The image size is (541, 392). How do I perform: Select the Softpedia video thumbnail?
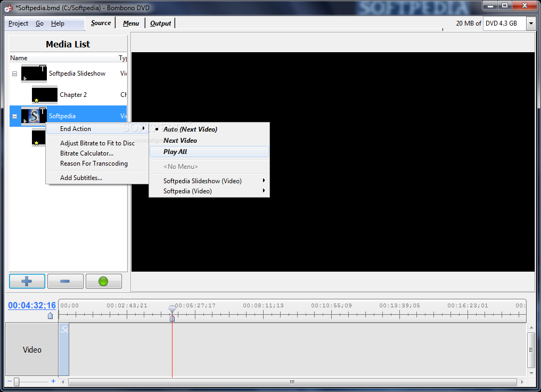point(34,116)
